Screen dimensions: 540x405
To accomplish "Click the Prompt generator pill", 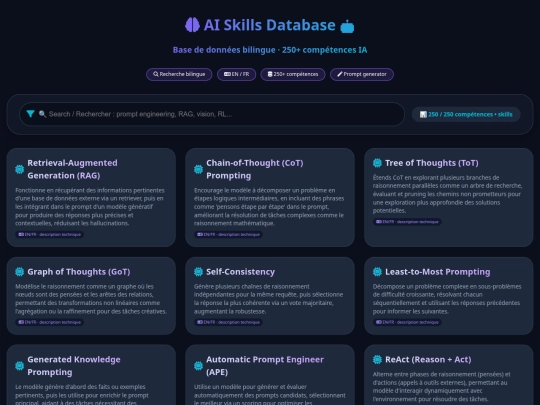I will pyautogui.click(x=362, y=74).
